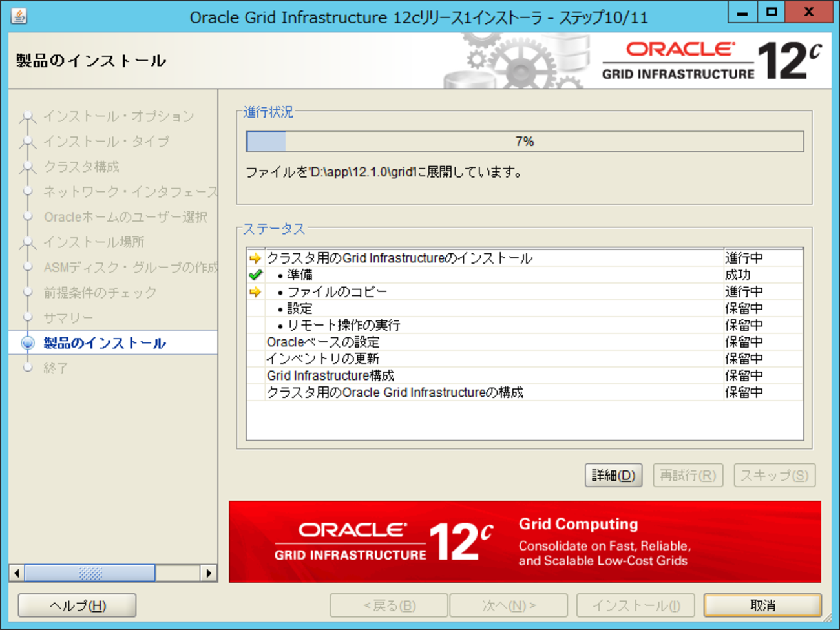Screen dimensions: 840x630
Task: Click the <戻る(B) back button
Action: pos(389,605)
